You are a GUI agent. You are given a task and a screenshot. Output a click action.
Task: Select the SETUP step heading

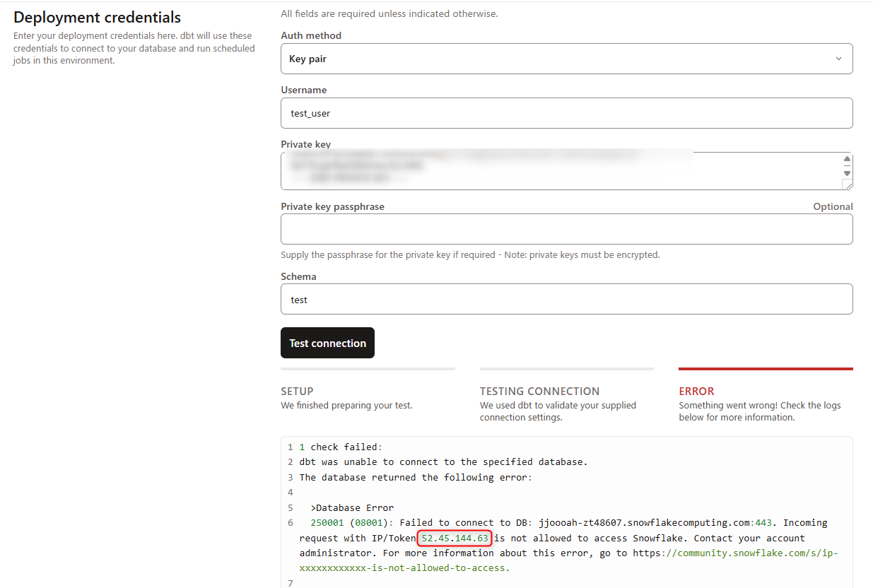[x=297, y=391]
